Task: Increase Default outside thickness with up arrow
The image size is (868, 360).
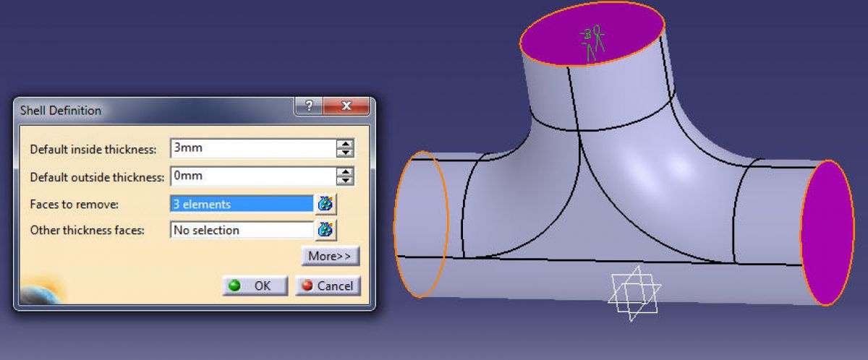Action: pos(346,172)
